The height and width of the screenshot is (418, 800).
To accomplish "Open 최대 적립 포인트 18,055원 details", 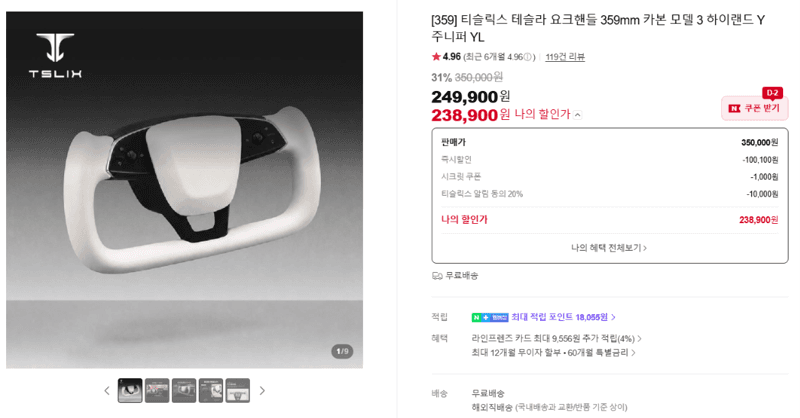I will pos(563,317).
